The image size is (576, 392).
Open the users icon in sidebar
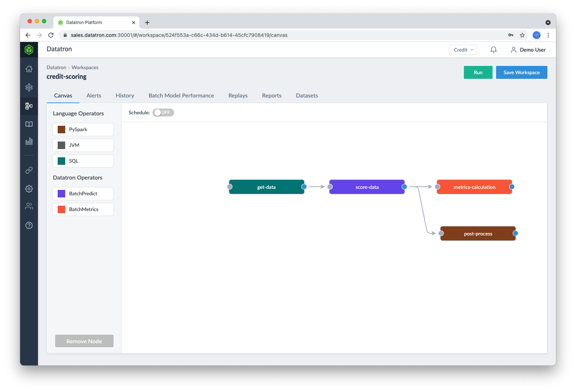(29, 206)
